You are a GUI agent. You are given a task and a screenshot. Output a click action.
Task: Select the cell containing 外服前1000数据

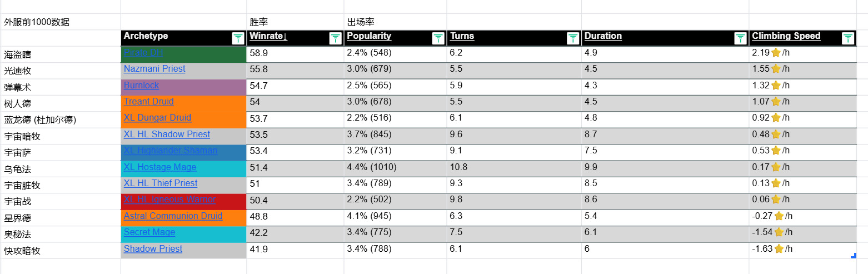(37, 22)
